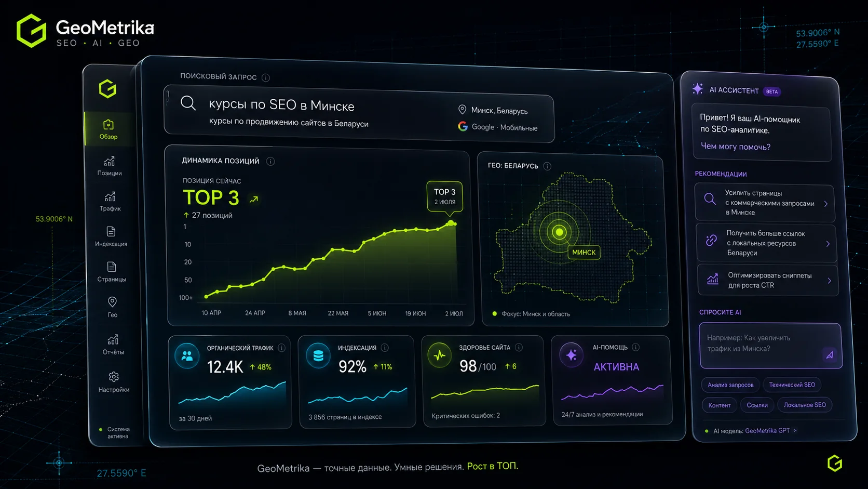Open the Страницы sidebar section
Viewport: 868px width, 489px height.
(112, 272)
